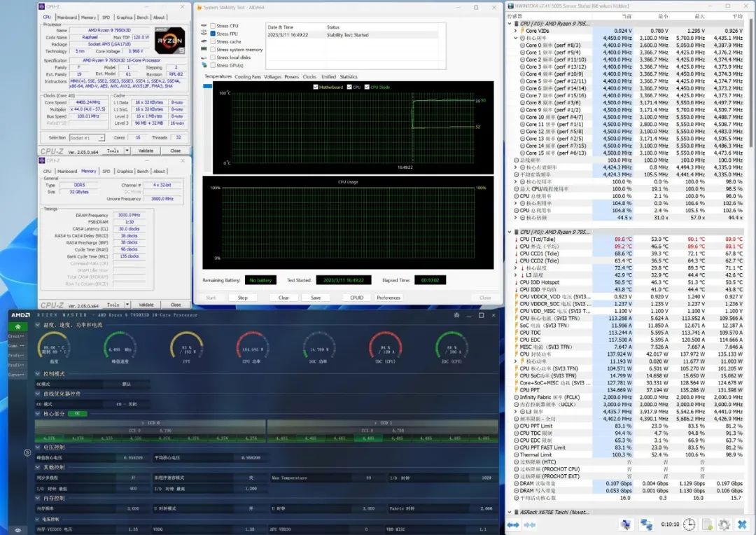This screenshot has width=756, height=535.
Task: Click HWiNFO log file export icon
Action: point(707,524)
